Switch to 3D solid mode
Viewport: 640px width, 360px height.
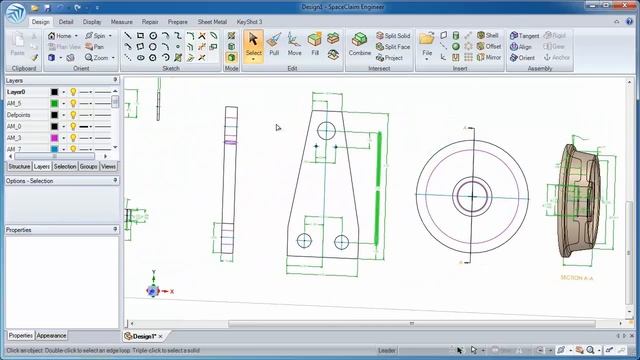coord(231,58)
